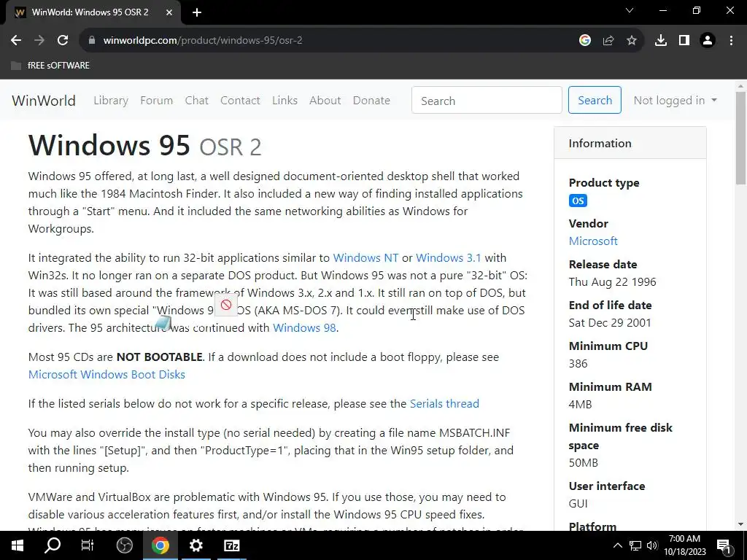Viewport: 747px width, 560px height.
Task: Open Chrome three-dot menu
Action: tap(731, 41)
